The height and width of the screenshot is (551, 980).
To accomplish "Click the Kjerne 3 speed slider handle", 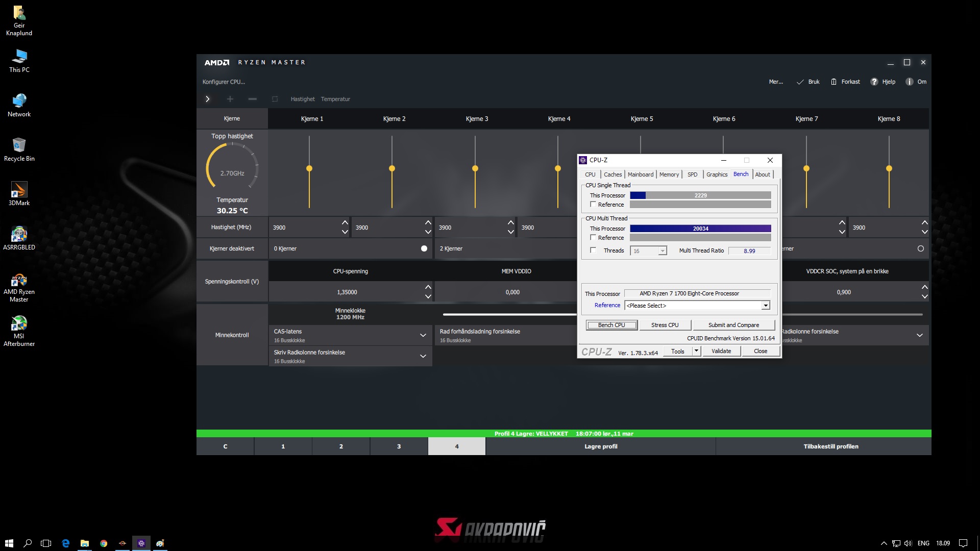I will click(475, 168).
